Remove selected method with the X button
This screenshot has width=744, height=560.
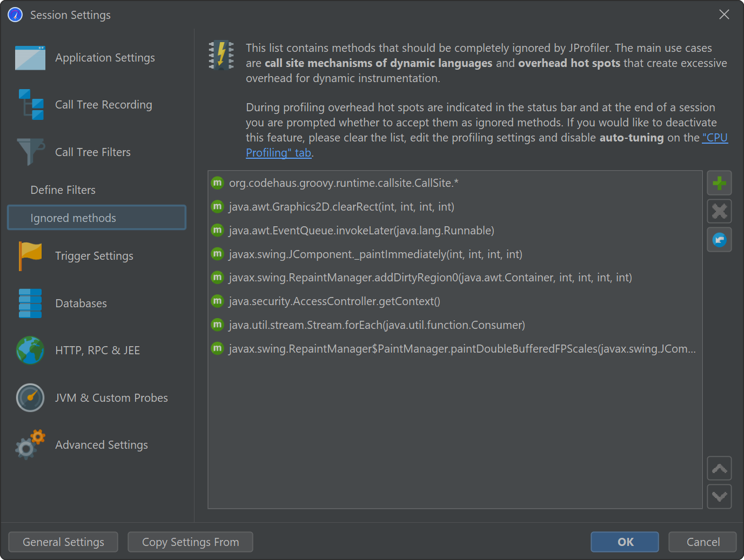[x=719, y=211]
